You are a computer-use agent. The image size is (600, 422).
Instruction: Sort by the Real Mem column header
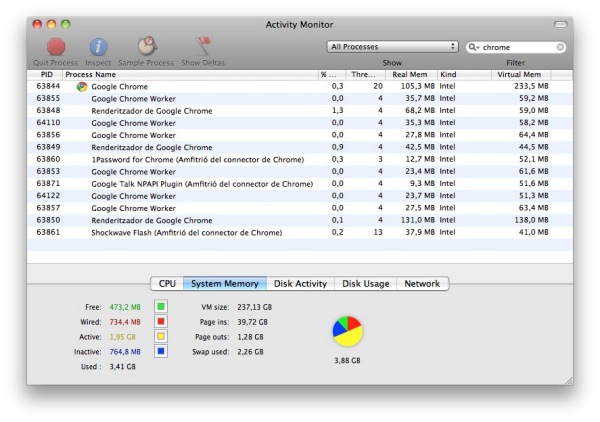pos(411,75)
